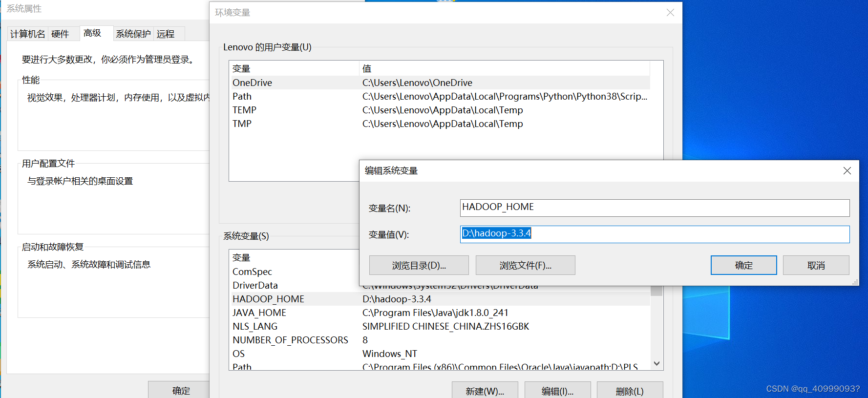This screenshot has height=398, width=868.
Task: Click the 值 header of user variables
Action: coord(505,68)
